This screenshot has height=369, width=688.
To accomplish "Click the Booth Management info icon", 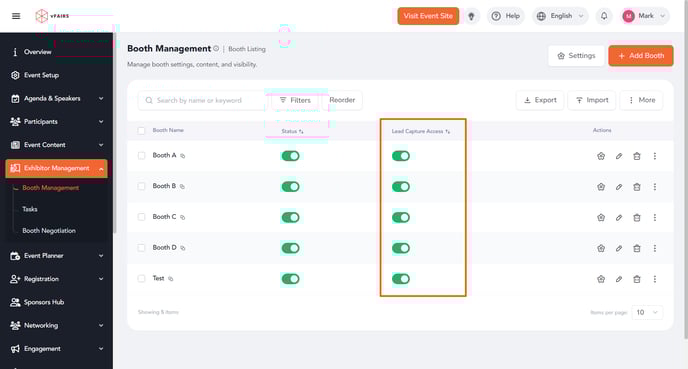I will click(x=216, y=48).
